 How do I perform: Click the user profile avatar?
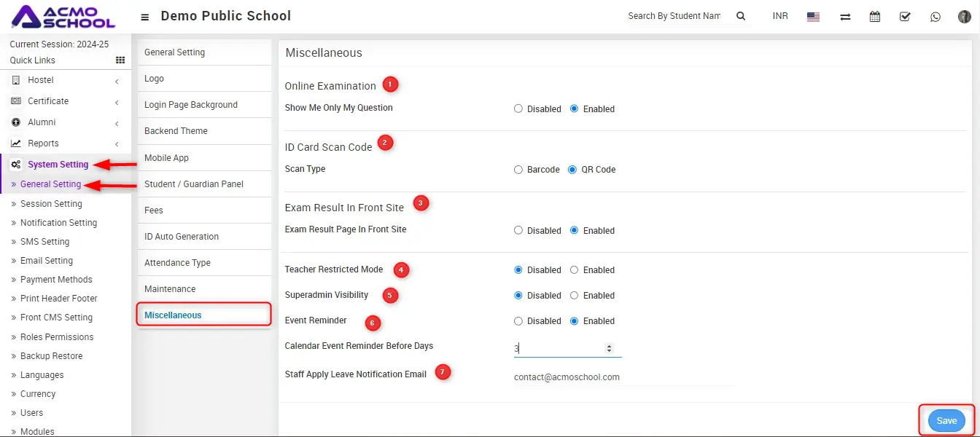[964, 17]
